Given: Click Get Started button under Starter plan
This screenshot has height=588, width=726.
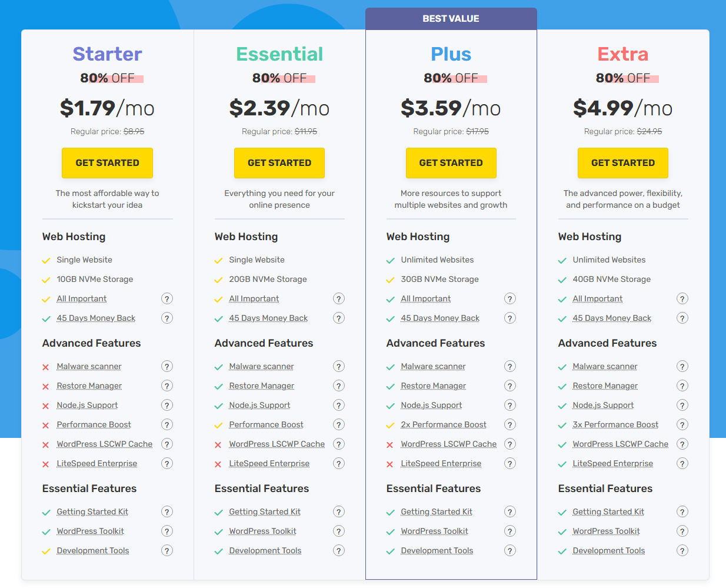Looking at the screenshot, I should point(107,163).
